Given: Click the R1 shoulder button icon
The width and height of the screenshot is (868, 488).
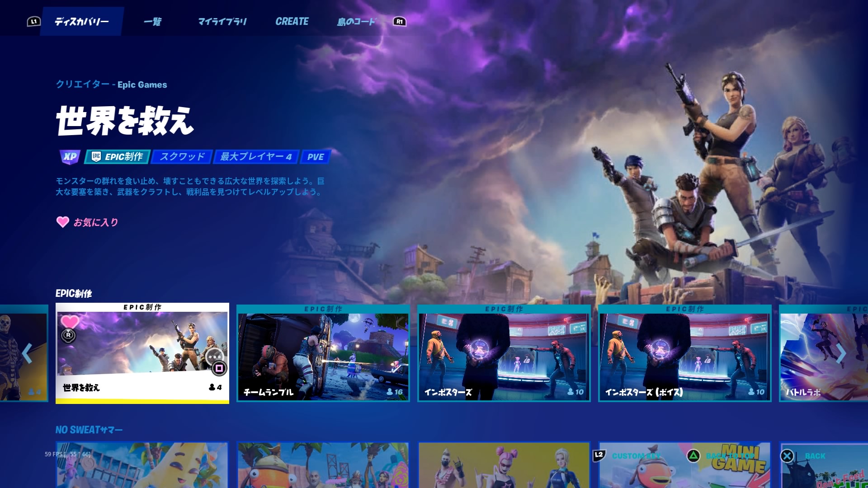Looking at the screenshot, I should point(399,21).
